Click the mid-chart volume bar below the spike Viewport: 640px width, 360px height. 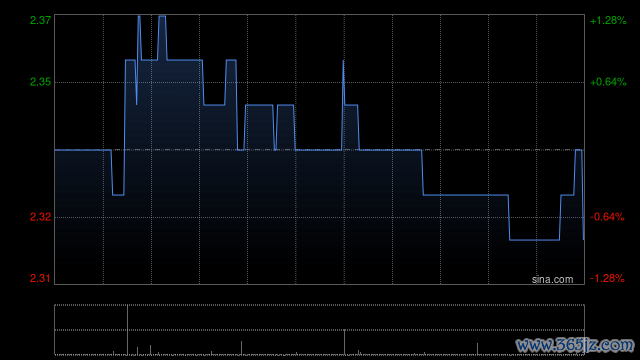coord(344,342)
